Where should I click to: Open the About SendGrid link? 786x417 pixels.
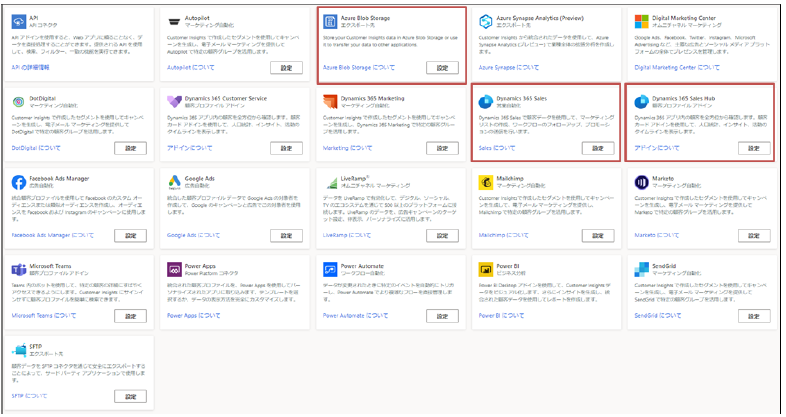tap(658, 315)
